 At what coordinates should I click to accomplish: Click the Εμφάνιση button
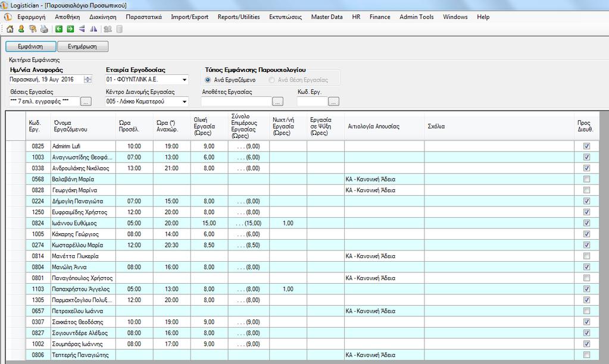(x=30, y=46)
